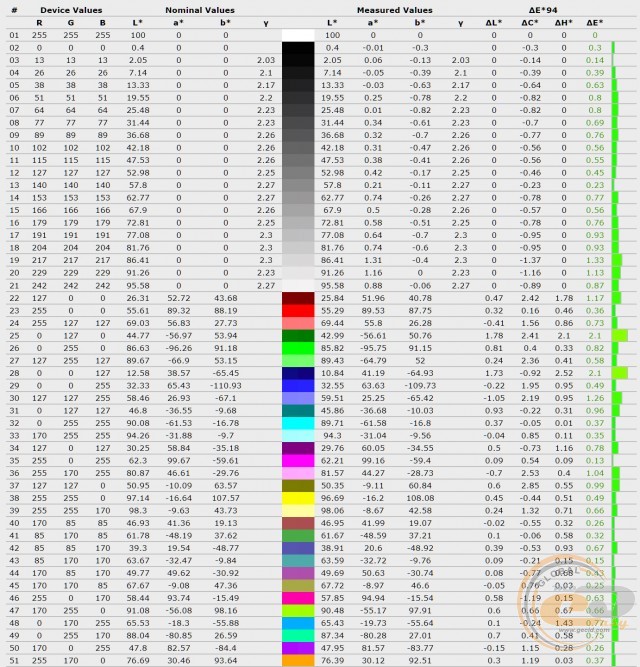
Task: Select the Nominal Values column group header
Action: [x=200, y=10]
